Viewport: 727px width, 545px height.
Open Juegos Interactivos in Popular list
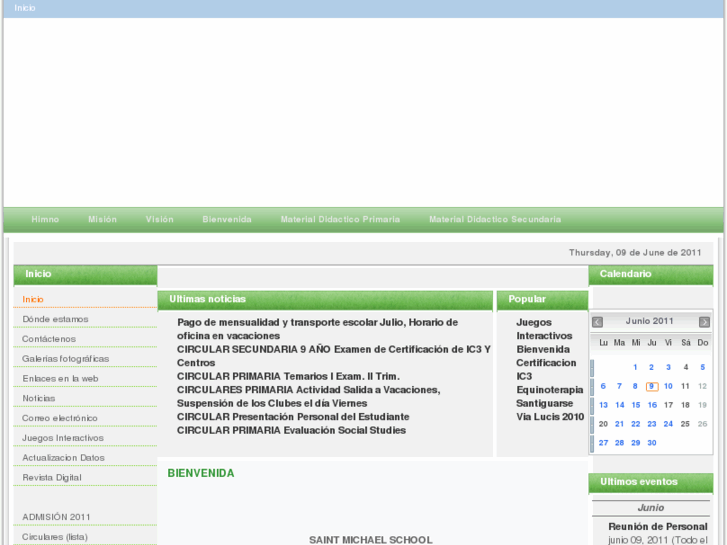(544, 329)
